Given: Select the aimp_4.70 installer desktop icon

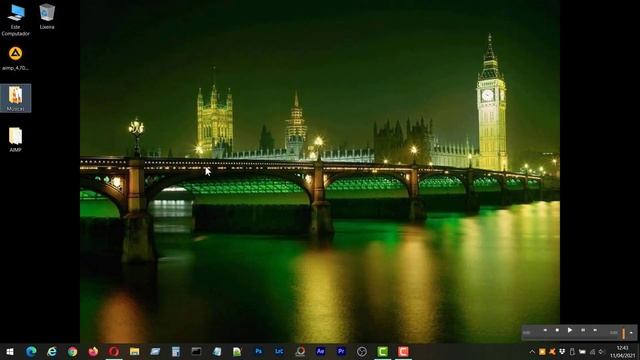Looking at the screenshot, I should coord(16,58).
